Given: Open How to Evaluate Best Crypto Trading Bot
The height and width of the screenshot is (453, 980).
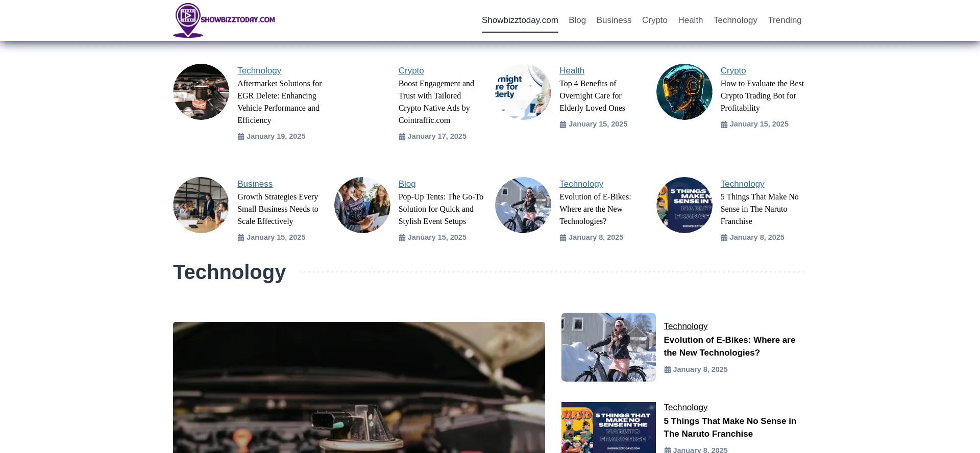Looking at the screenshot, I should click(762, 96).
